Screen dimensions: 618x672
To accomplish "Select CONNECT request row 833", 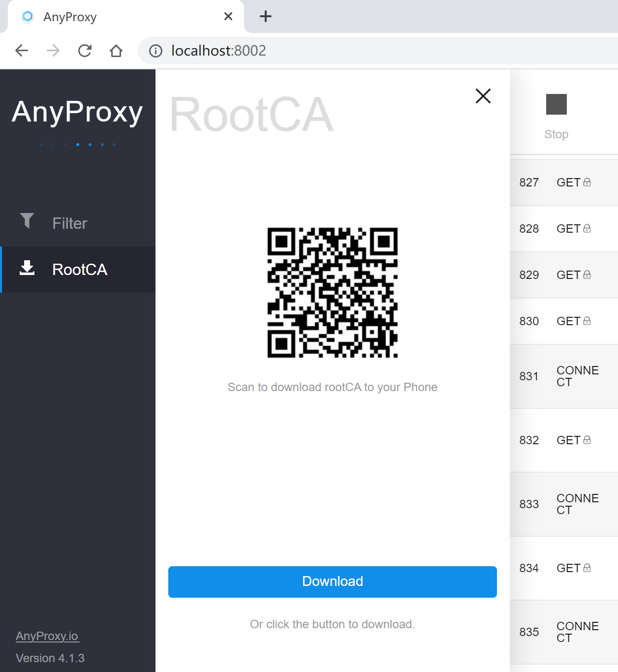I will coord(564,504).
